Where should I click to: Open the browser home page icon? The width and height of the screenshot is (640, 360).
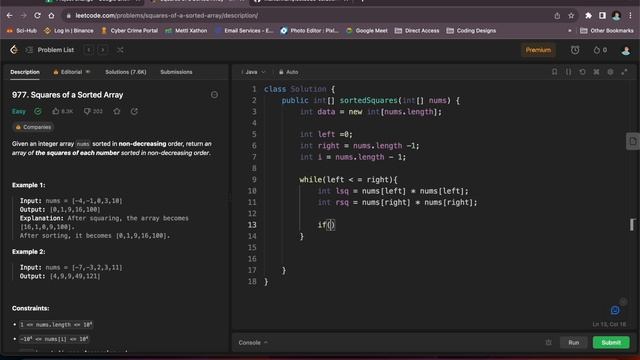point(51,16)
